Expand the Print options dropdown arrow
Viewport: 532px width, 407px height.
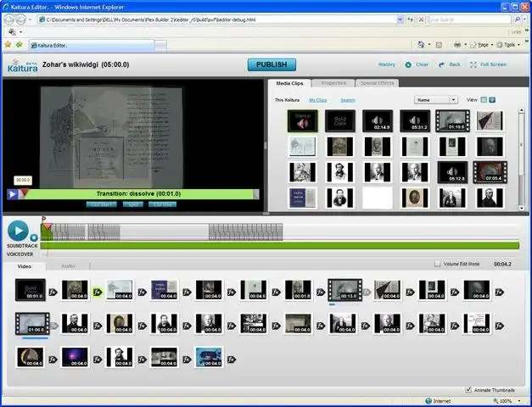465,44
